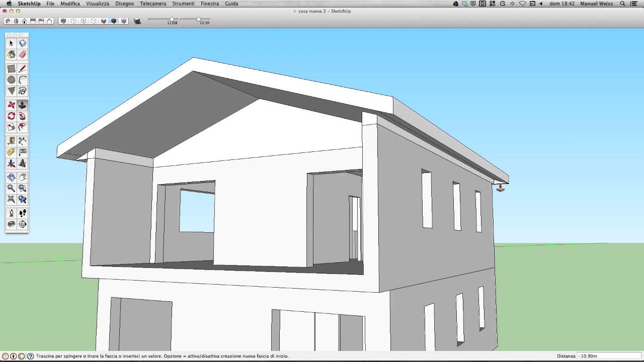The width and height of the screenshot is (644, 362).
Task: Select the Offset tool
Action: (x=23, y=127)
